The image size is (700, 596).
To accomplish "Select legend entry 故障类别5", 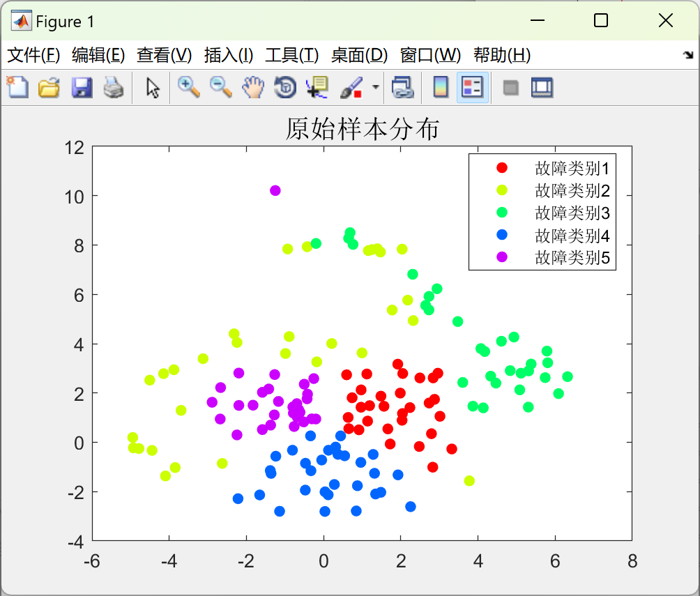I will click(572, 258).
